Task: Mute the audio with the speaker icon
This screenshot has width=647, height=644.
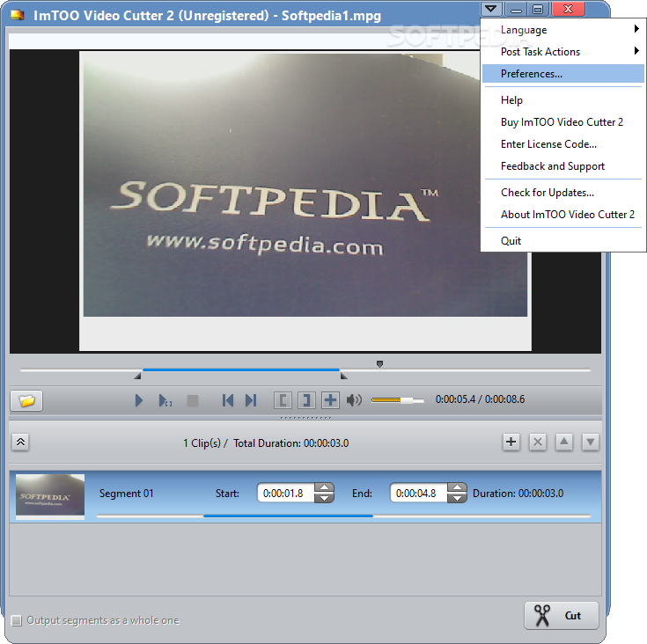Action: click(354, 400)
